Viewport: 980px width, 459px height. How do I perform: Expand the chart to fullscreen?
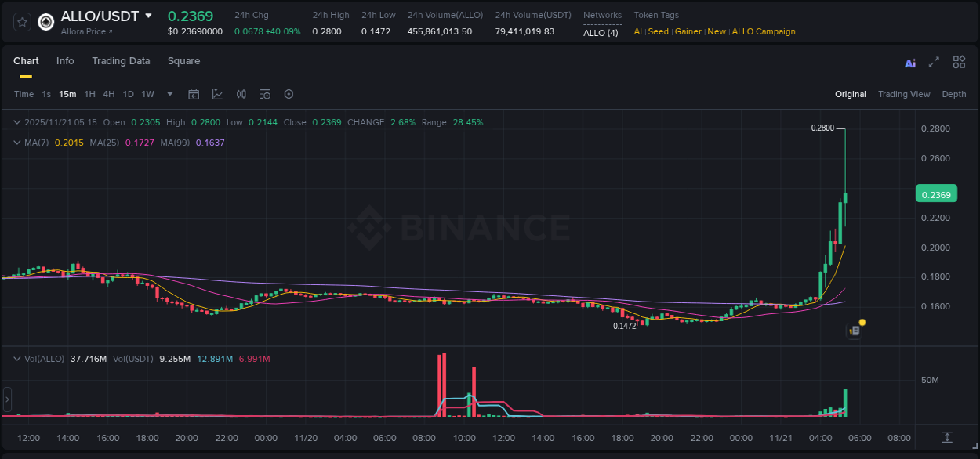pos(933,62)
